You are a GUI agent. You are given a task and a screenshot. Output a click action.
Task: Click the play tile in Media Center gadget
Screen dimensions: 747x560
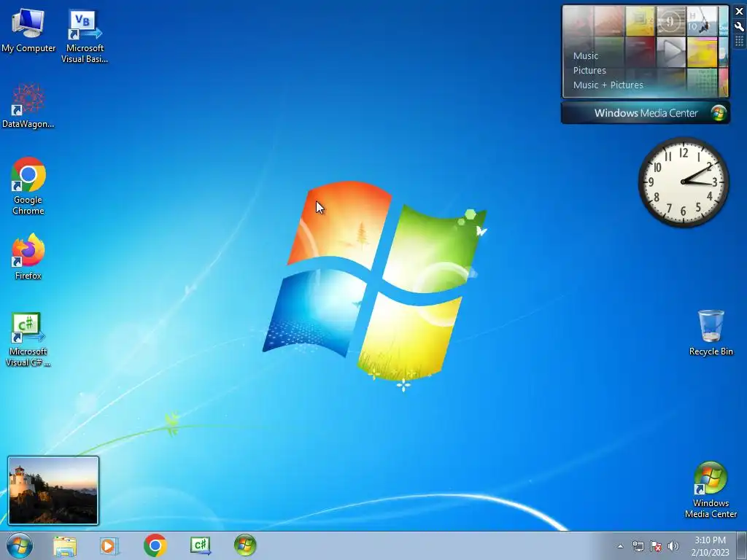click(x=671, y=52)
